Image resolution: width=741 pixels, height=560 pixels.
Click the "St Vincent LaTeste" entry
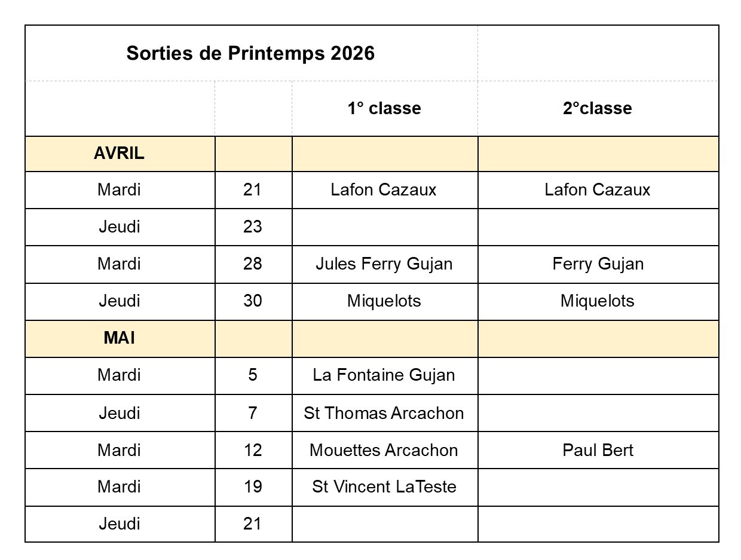click(384, 487)
